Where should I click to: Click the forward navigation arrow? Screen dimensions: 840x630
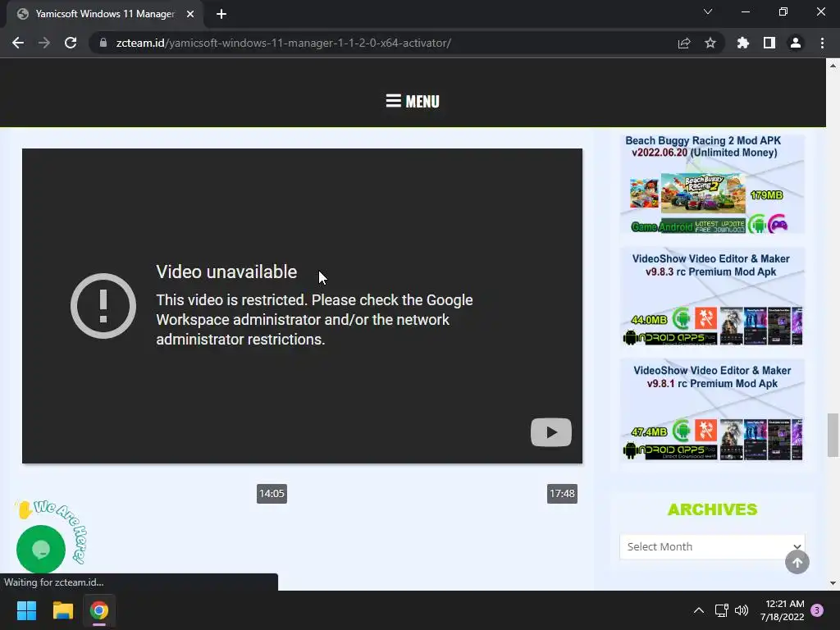click(x=44, y=43)
